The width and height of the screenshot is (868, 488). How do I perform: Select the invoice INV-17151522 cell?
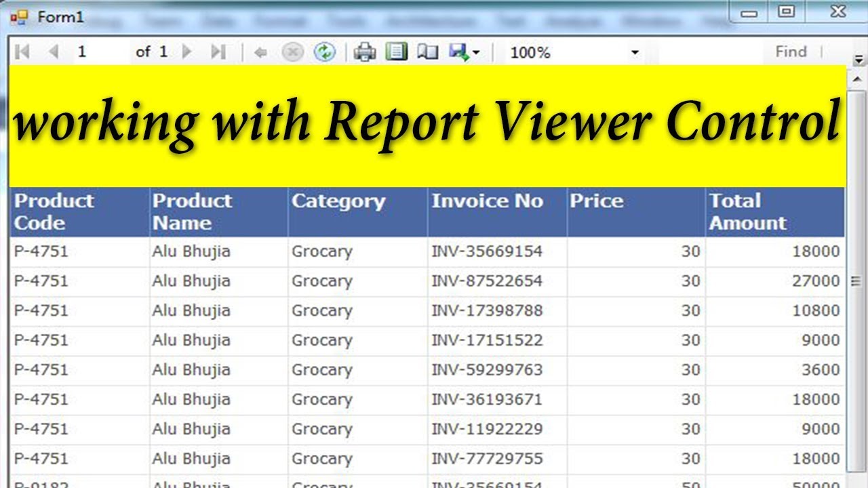click(498, 340)
